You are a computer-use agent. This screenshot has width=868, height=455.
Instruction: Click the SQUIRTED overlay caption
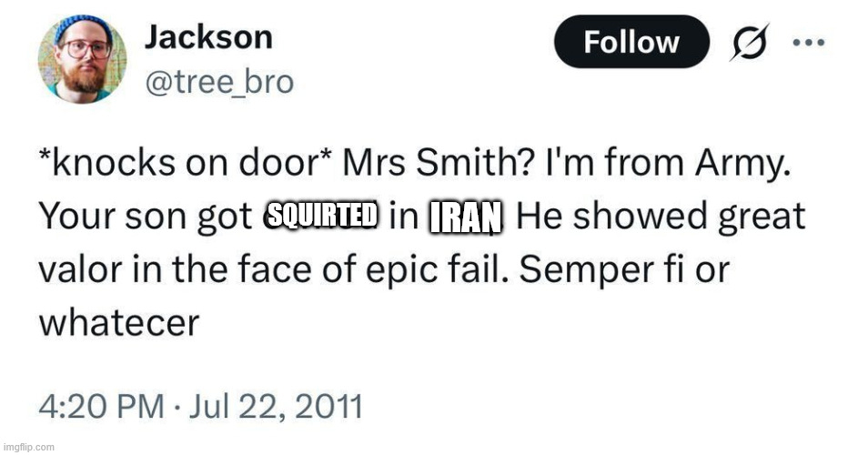pos(325,217)
